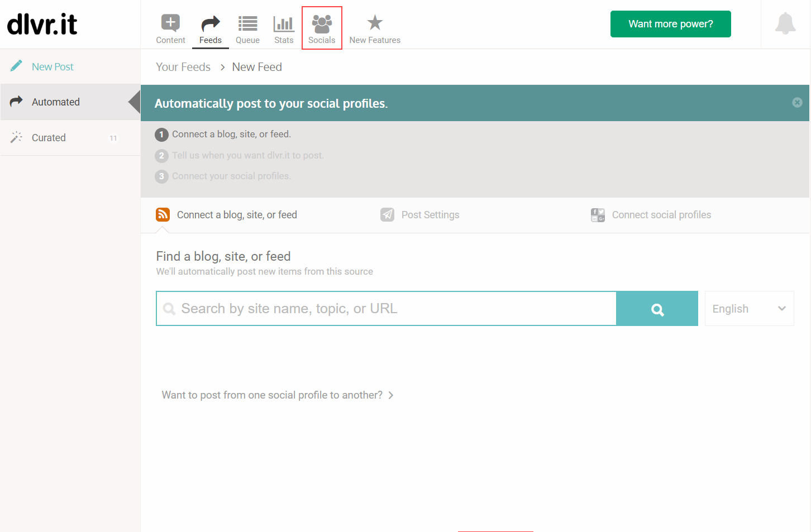
Task: Open the Stats bar chart icon
Action: (284, 23)
